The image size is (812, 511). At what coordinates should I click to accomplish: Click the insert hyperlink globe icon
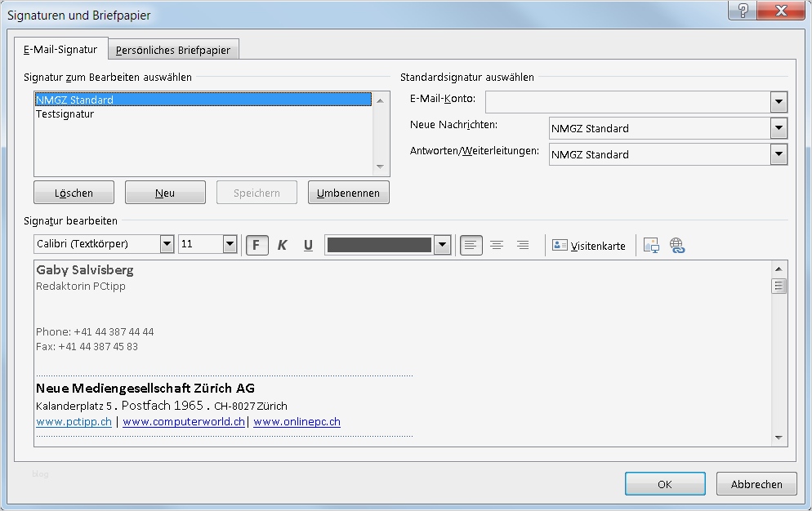(677, 245)
